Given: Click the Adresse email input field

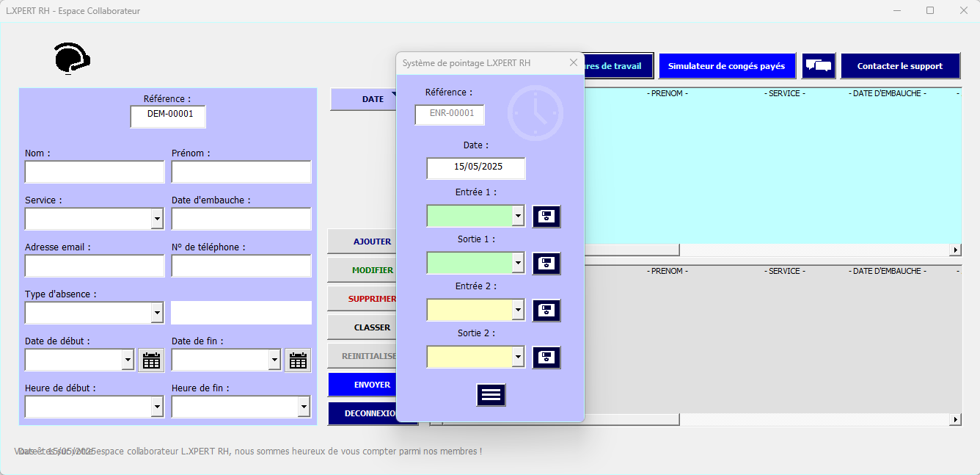Looking at the screenshot, I should [x=95, y=266].
